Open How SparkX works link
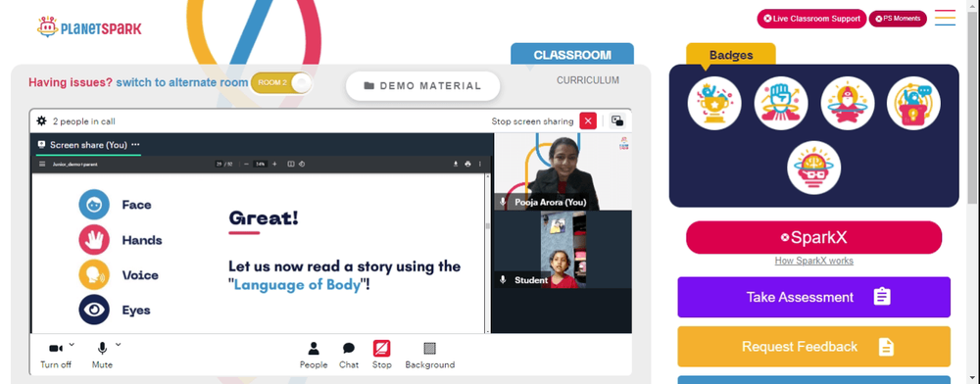Viewport: 980px width, 384px height. point(813,261)
